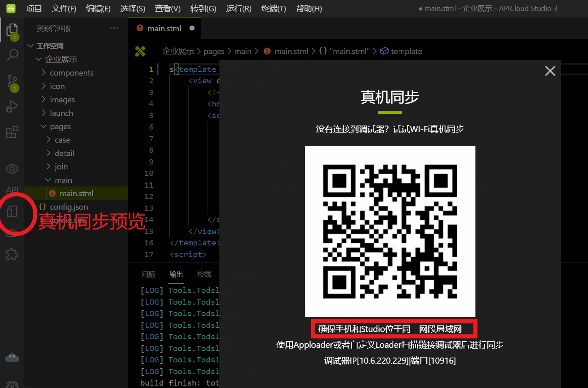Click the window title APICloud Studio 3
The height and width of the screenshot is (388, 588).
point(528,9)
